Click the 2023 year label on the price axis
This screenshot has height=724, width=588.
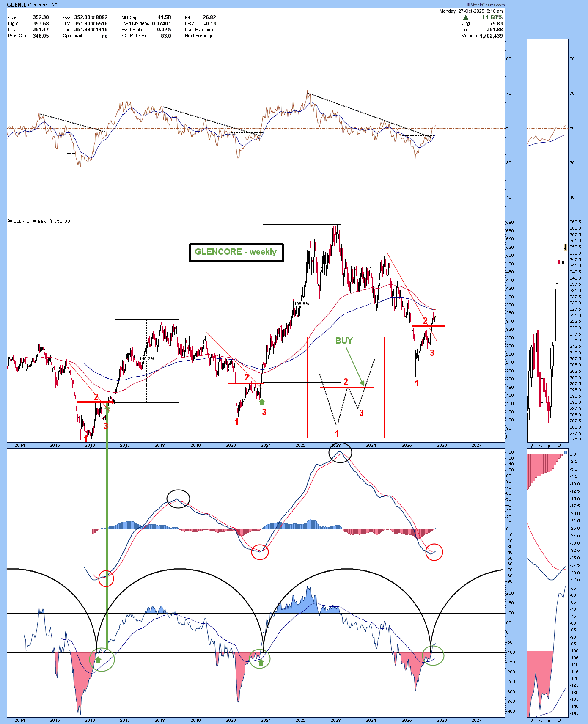[335, 445]
